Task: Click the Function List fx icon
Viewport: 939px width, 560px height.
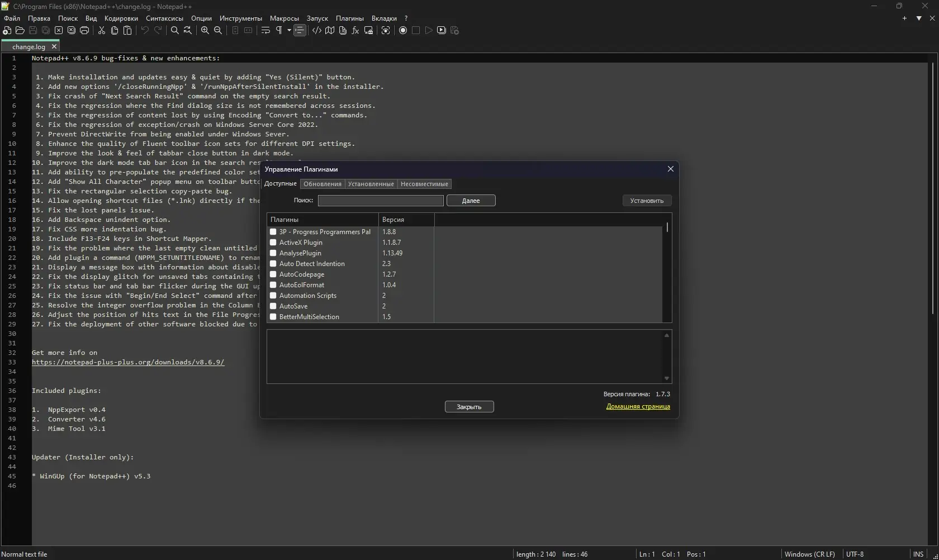Action: 355,31
